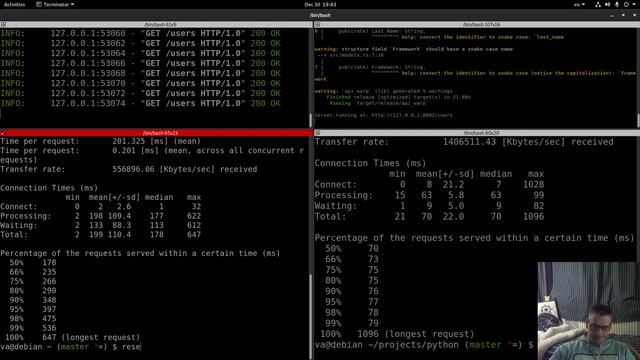The width and height of the screenshot is (640, 360).
Task: Click 'master' branch name in left prompt
Action: [74, 347]
